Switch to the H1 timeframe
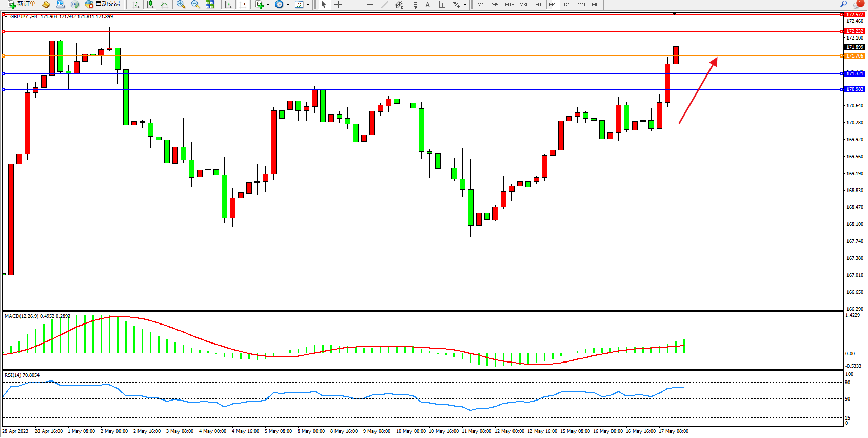This screenshot has height=438, width=868. point(538,4)
